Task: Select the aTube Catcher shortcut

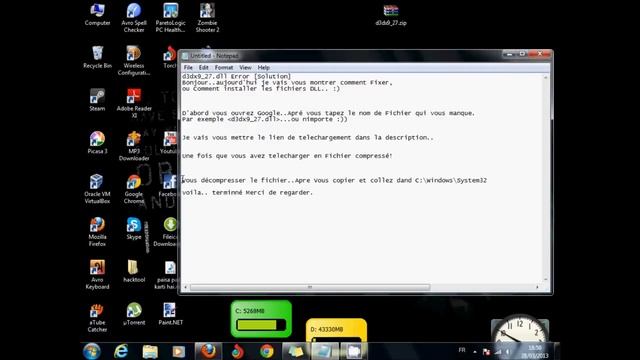Action: click(x=97, y=318)
